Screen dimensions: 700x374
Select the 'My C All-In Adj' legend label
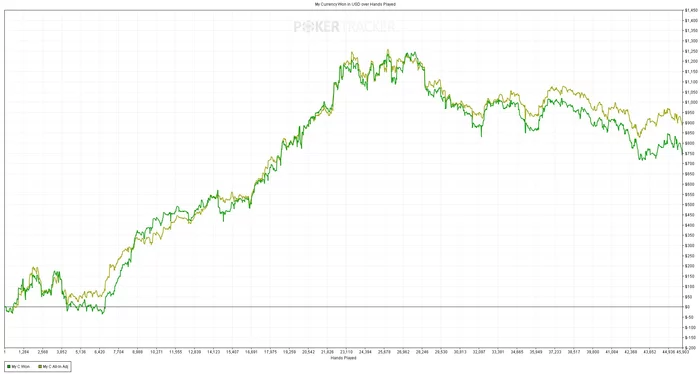coord(55,366)
